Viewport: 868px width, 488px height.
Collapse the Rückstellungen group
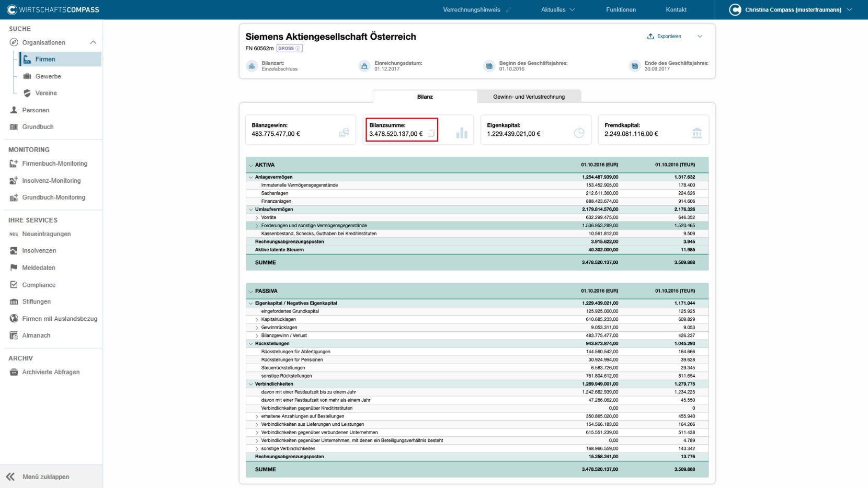(x=250, y=344)
